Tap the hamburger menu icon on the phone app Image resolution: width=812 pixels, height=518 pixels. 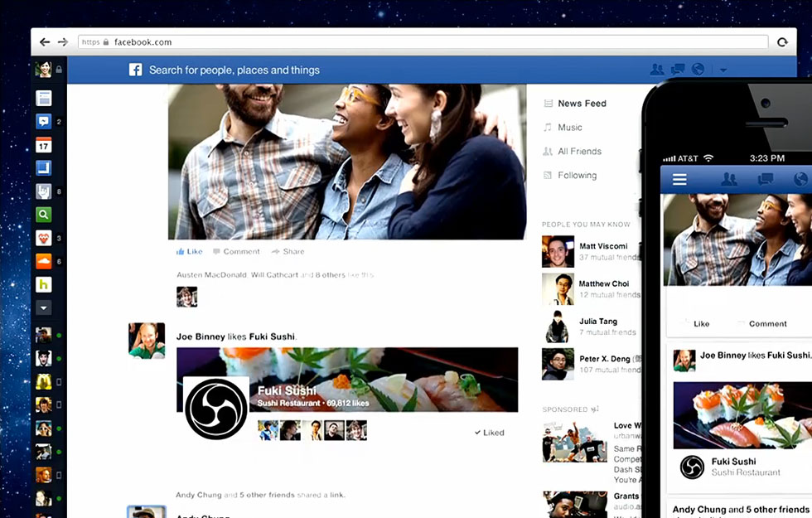pyautogui.click(x=679, y=179)
